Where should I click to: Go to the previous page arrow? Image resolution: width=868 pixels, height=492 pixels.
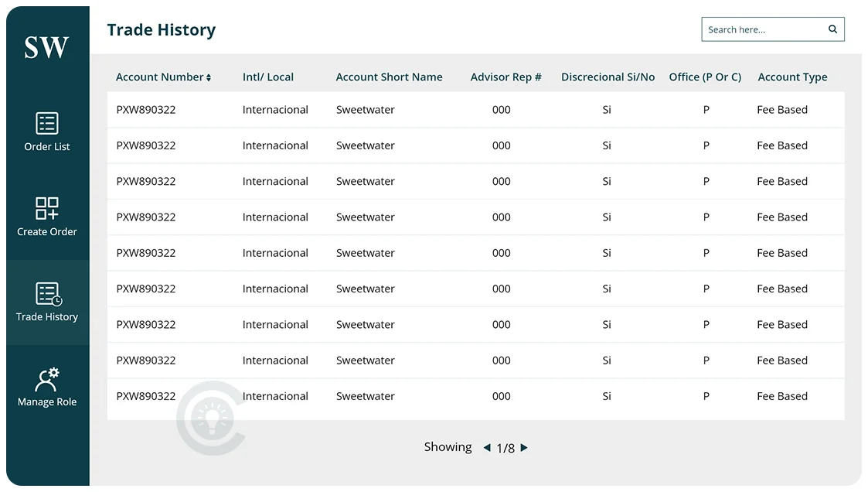(x=487, y=448)
